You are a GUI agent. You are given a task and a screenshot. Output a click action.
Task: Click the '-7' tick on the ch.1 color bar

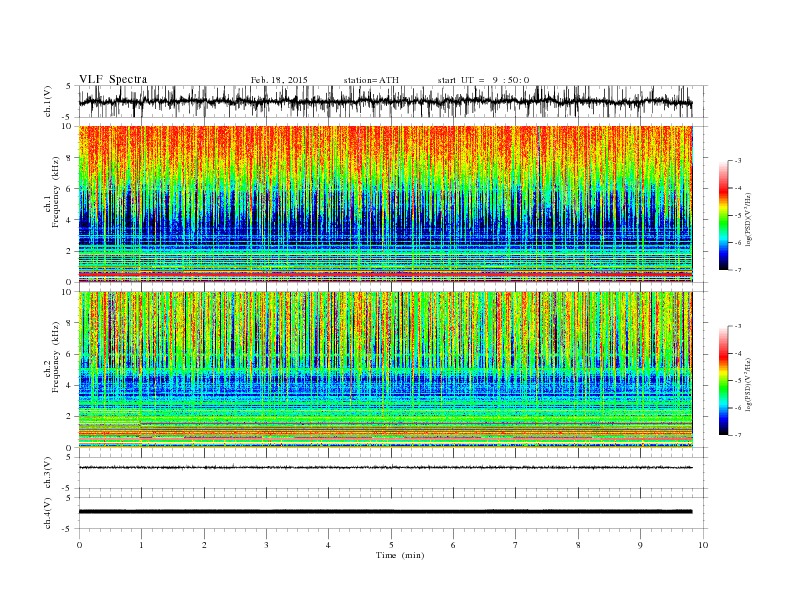tap(737, 270)
